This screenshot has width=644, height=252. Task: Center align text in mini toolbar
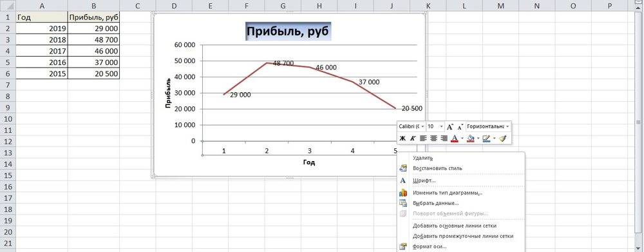click(x=433, y=138)
